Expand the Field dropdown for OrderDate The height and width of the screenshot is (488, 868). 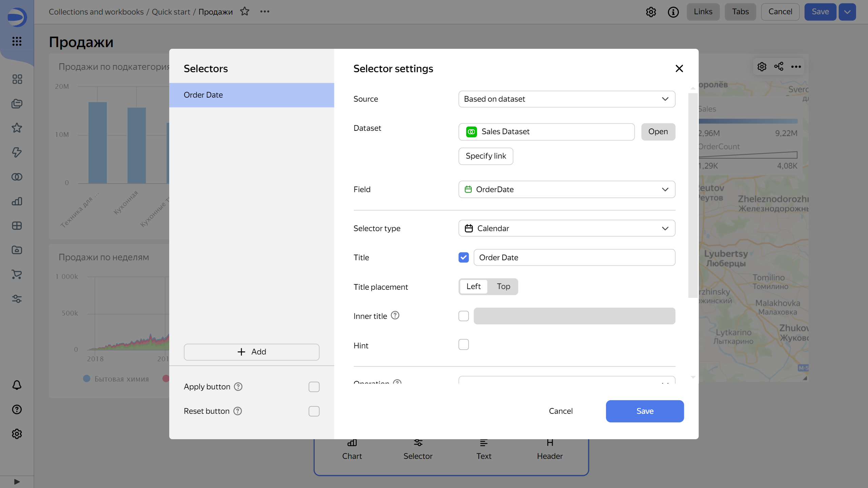point(665,189)
